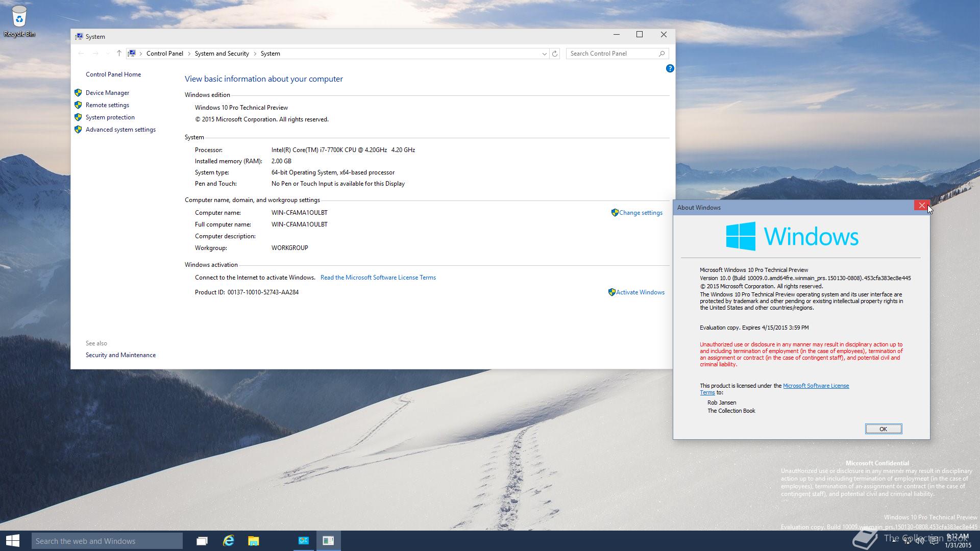This screenshot has height=551, width=980.
Task: Click the 2.00 GB installed memory value
Action: (281, 161)
